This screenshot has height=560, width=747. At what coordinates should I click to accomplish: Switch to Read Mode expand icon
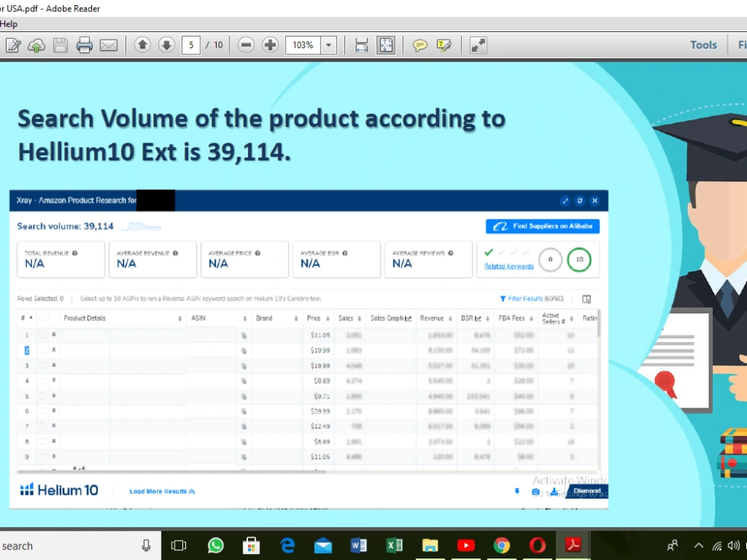click(478, 46)
